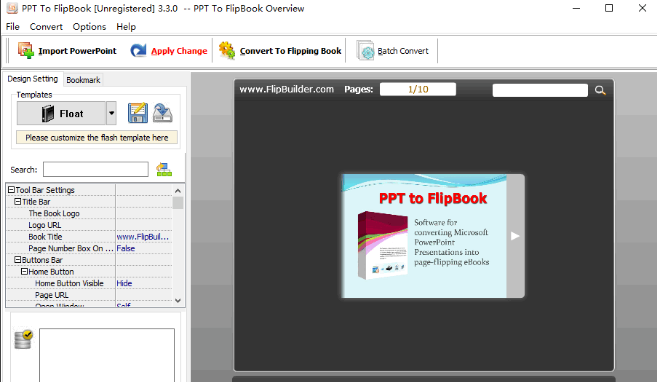The width and height of the screenshot is (657, 382).
Task: Click the settings list scrollbar thumb
Action: pyautogui.click(x=178, y=203)
